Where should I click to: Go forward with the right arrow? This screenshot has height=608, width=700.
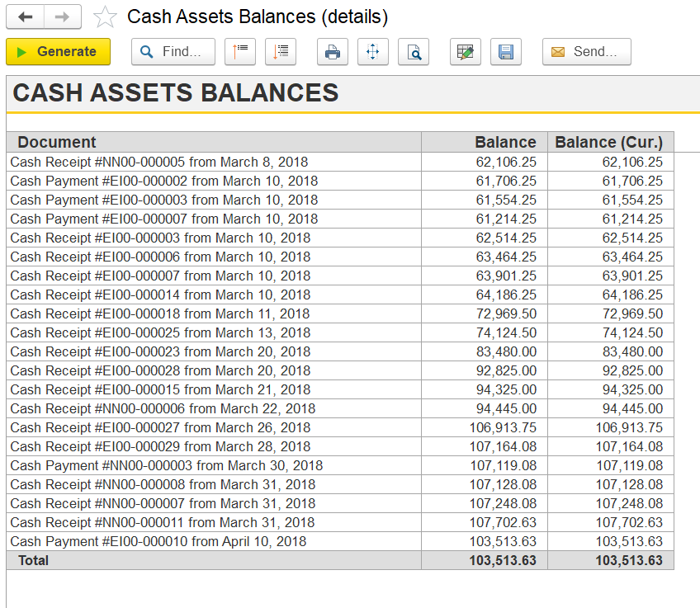62,16
